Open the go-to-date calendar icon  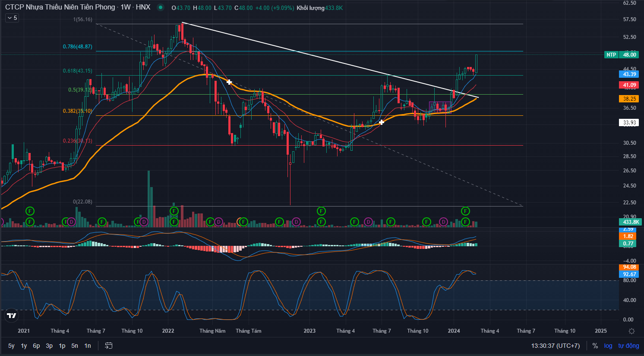[x=109, y=346]
